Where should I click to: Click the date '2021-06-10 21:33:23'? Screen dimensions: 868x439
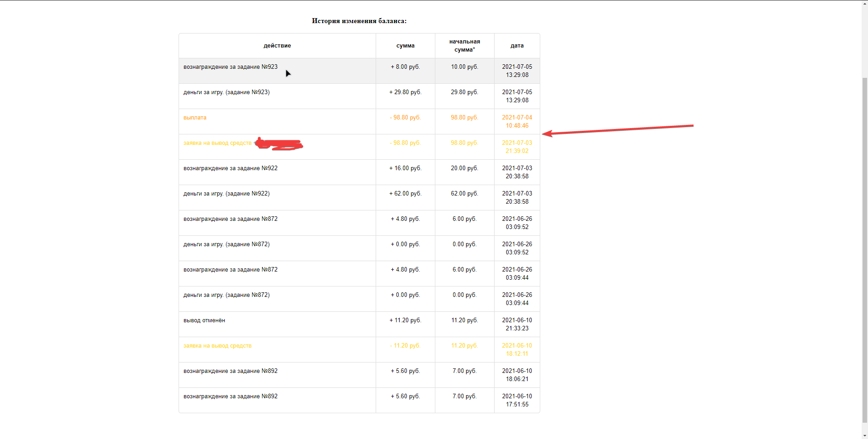[x=517, y=324]
